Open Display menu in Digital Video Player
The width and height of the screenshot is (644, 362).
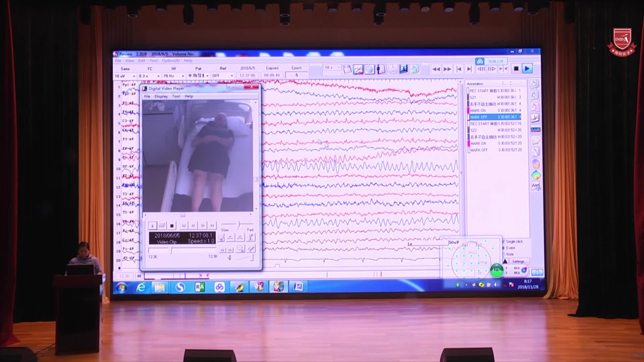[x=161, y=96]
